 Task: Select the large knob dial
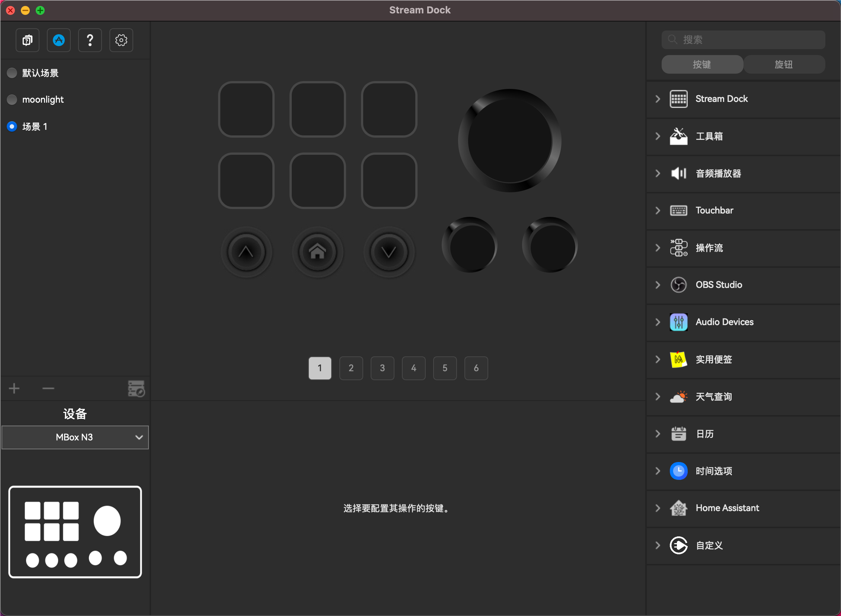pyautogui.click(x=510, y=141)
